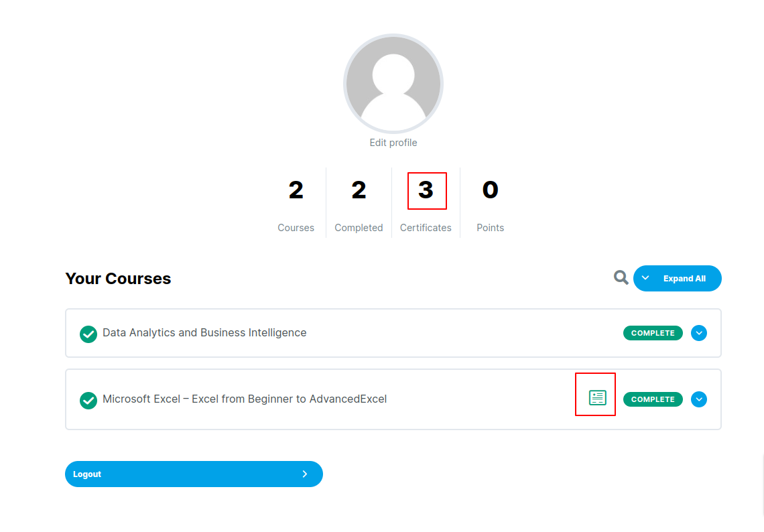Click the profile avatar placeholder image
The height and width of the screenshot is (532, 764).
click(x=393, y=84)
